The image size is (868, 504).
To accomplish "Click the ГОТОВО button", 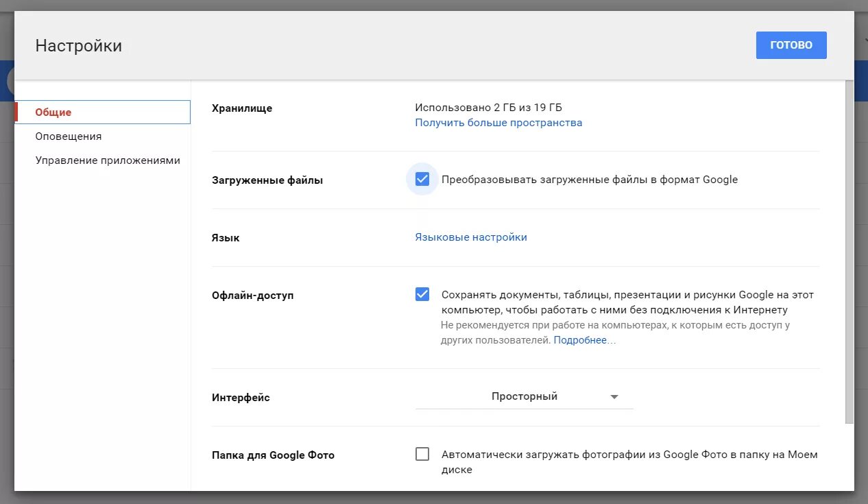I will (791, 45).
